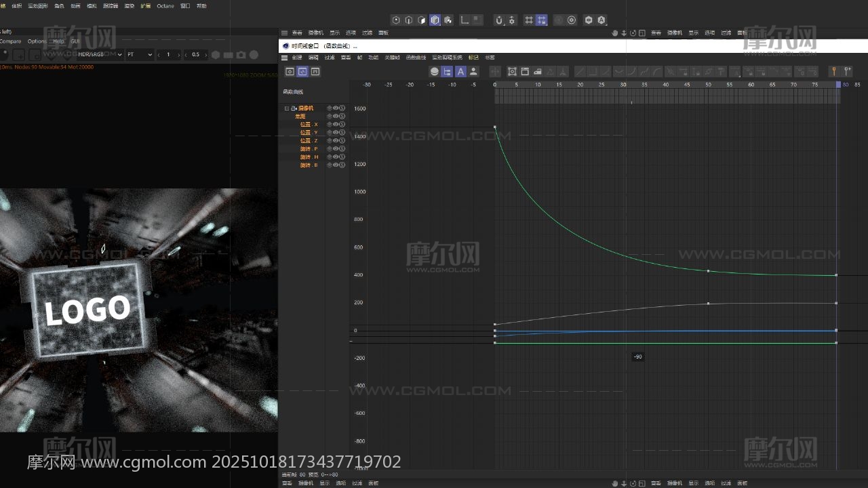Toggle eye visibility for 位置 . X track

click(x=336, y=125)
